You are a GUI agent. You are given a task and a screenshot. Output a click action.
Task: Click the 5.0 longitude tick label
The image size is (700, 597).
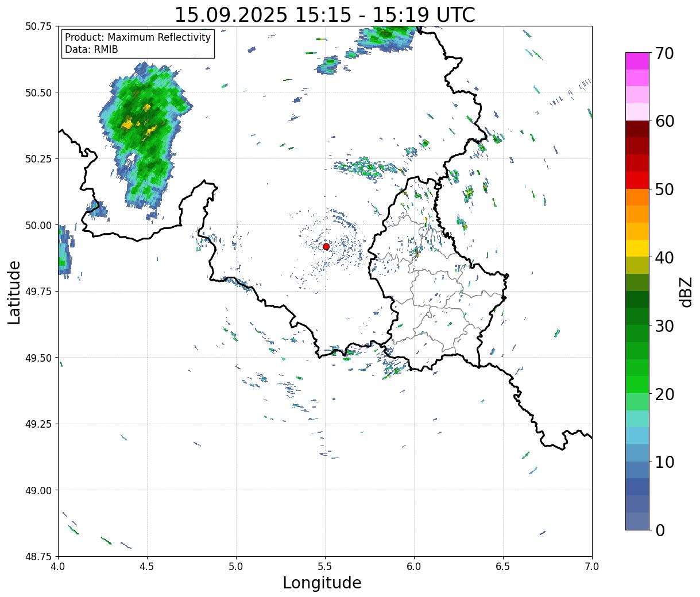[x=236, y=567]
